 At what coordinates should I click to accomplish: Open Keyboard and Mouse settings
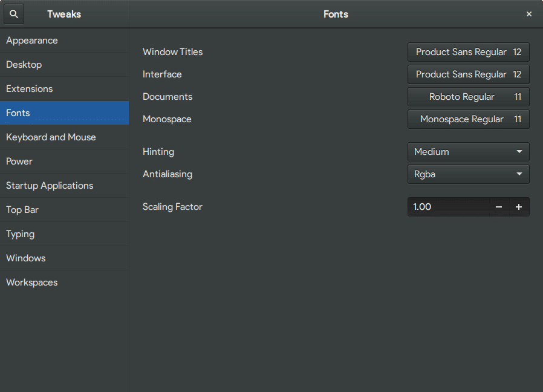click(51, 137)
